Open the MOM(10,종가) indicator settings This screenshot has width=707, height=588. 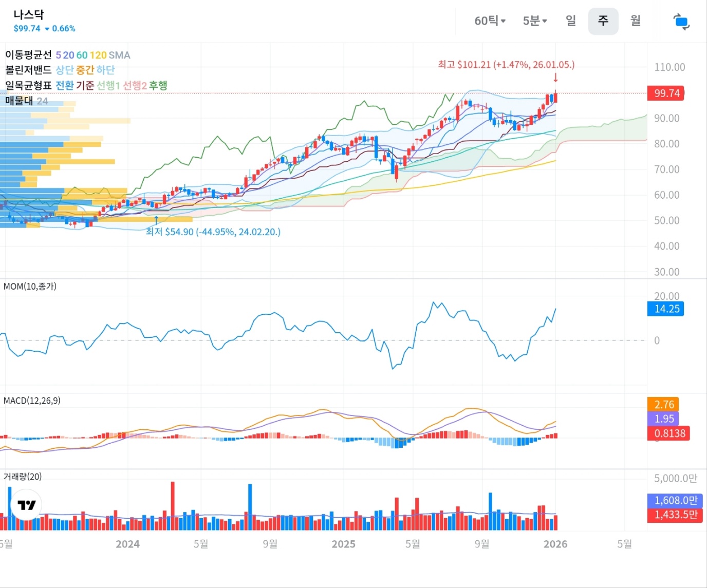(x=30, y=287)
